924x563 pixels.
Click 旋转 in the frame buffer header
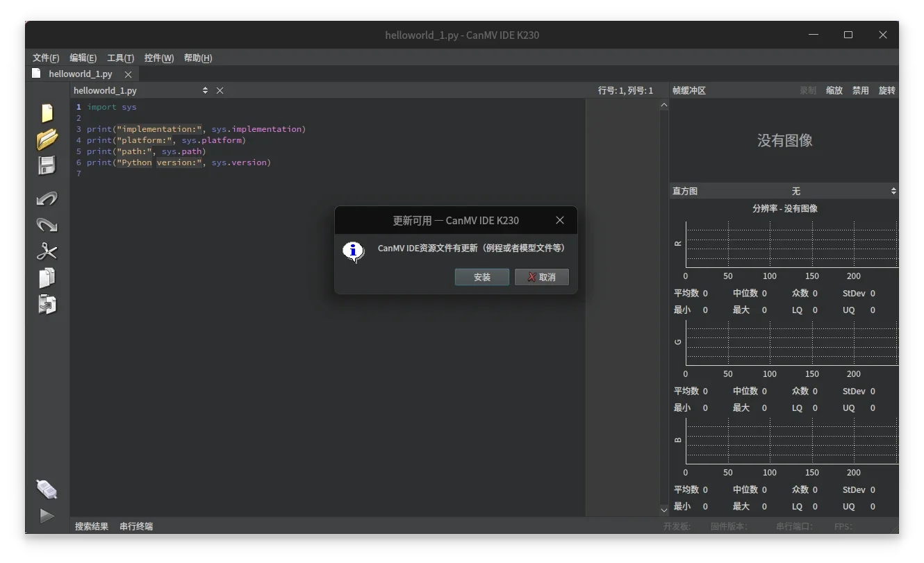pyautogui.click(x=887, y=90)
